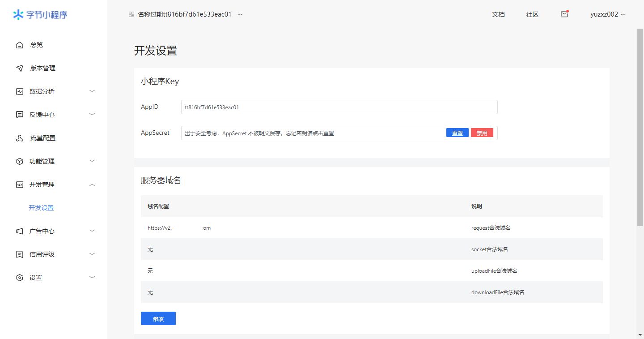The height and width of the screenshot is (339, 644).
Task: Click the 总览 home icon in sidebar
Action: [x=19, y=45]
